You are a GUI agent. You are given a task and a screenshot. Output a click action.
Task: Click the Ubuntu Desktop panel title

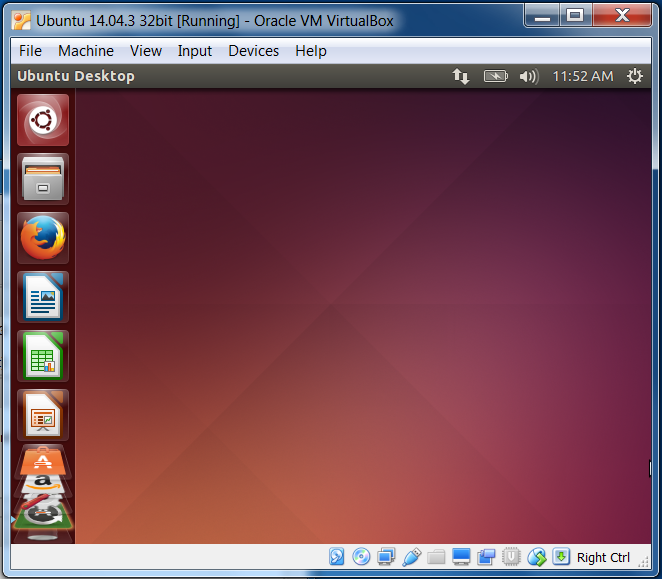pyautogui.click(x=76, y=76)
